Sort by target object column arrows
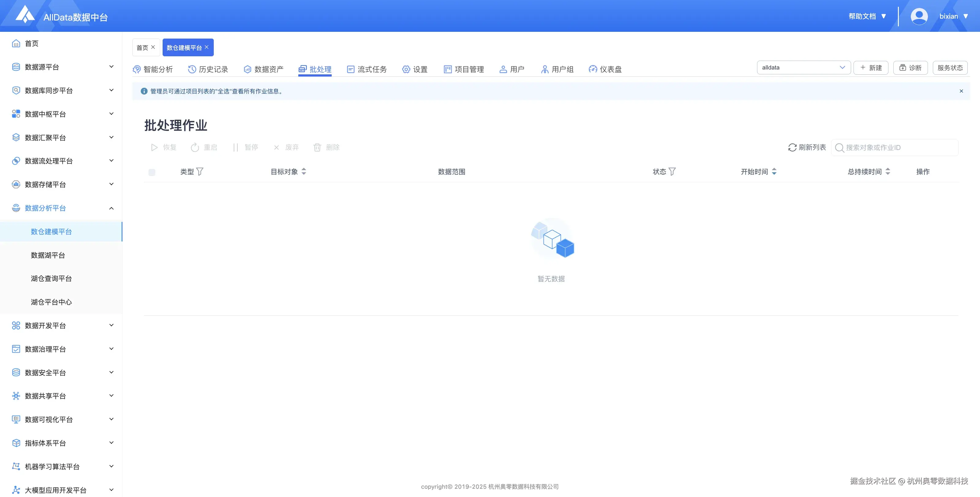 303,171
